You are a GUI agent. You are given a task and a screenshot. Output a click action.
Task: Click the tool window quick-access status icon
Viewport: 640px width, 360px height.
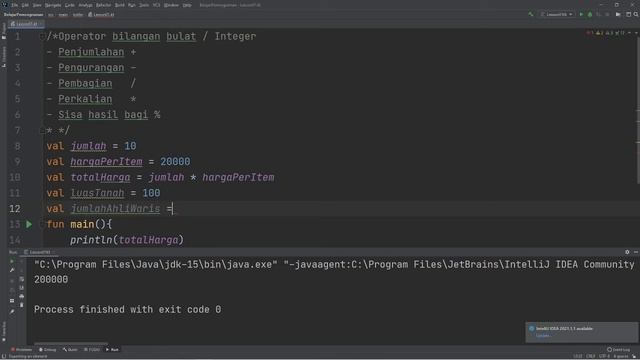4,357
